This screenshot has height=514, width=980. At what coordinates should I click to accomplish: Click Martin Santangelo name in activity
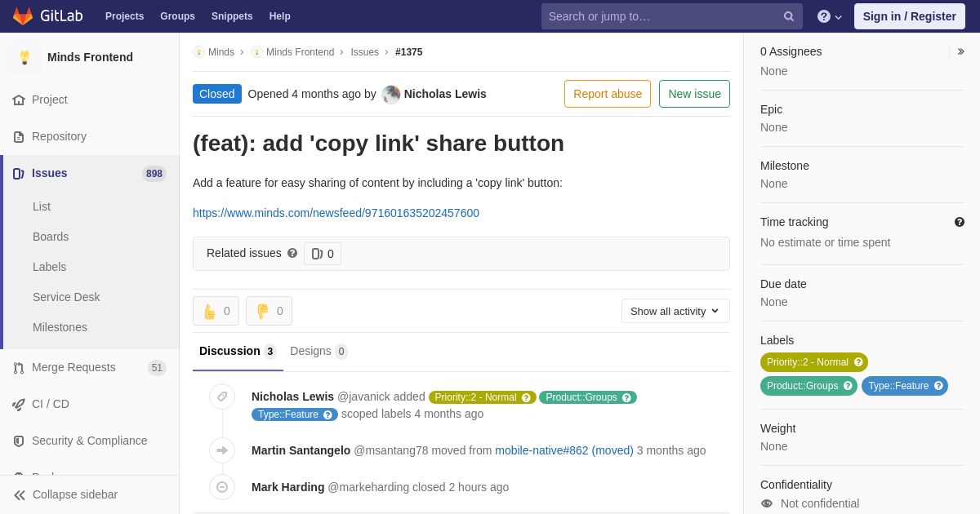point(301,450)
